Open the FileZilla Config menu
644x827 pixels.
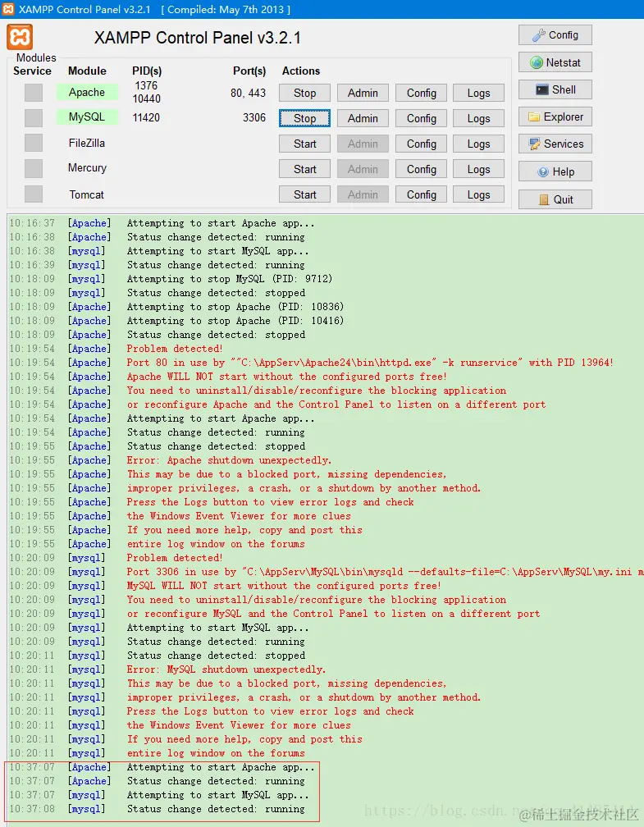click(422, 144)
